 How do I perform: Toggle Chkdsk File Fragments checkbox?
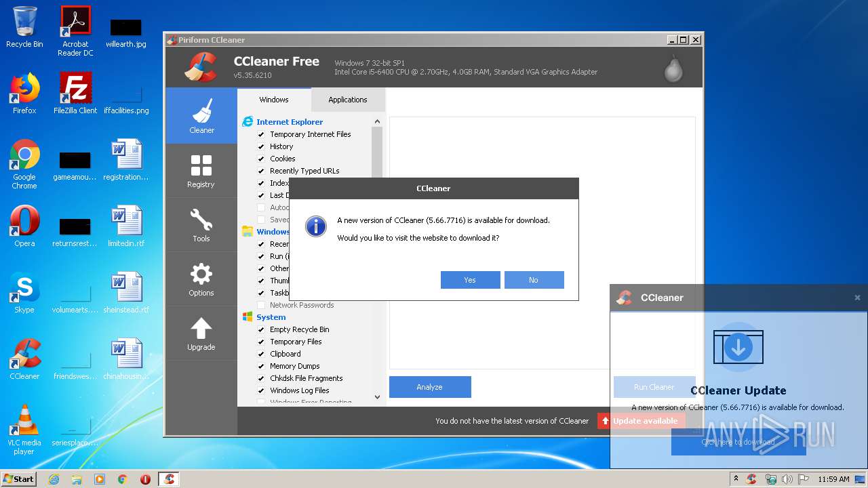click(x=261, y=378)
